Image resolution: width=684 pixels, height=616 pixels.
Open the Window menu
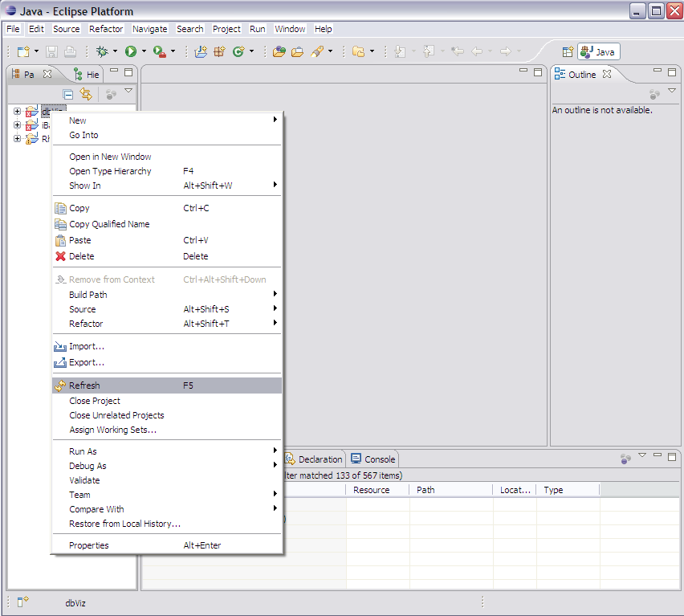[290, 29]
